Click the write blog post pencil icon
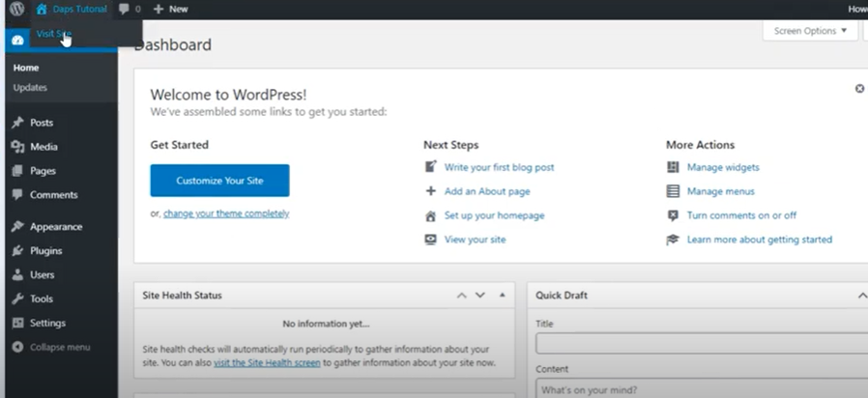 point(431,166)
